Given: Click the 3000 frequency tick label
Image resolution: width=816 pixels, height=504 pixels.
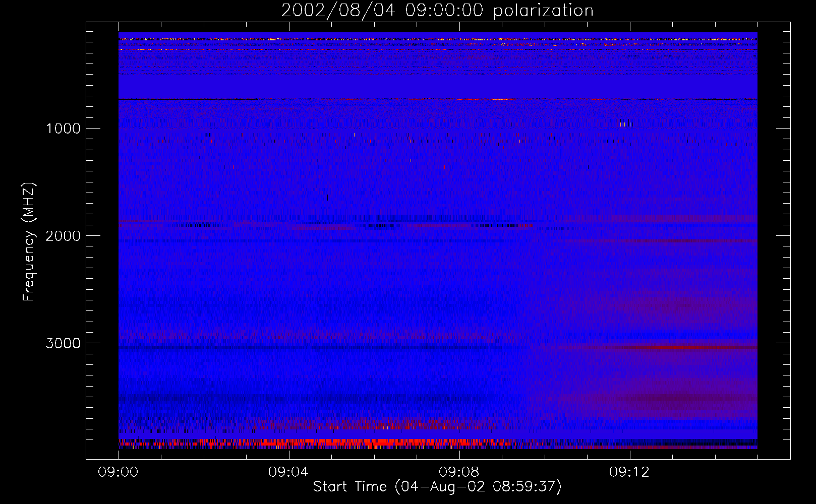Looking at the screenshot, I should 63,343.
